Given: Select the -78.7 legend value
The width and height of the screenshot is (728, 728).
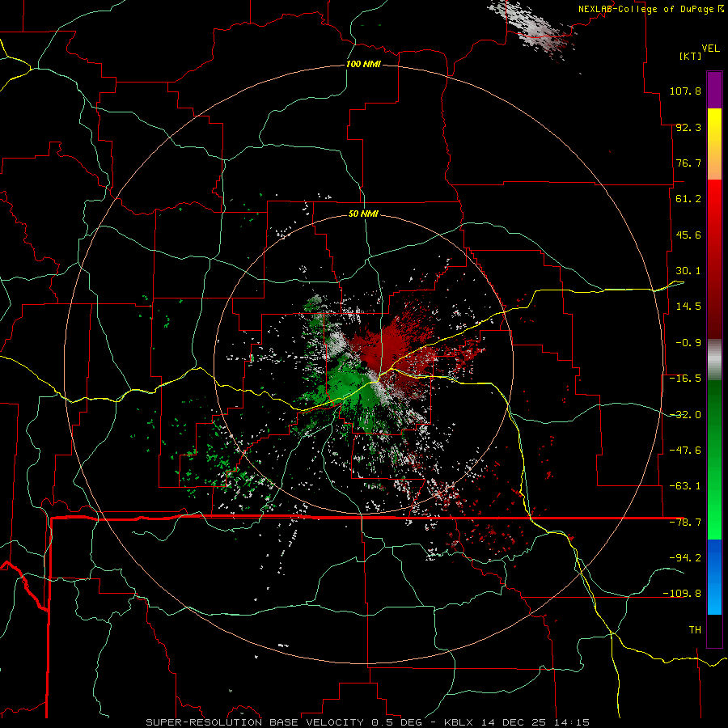Looking at the screenshot, I should tap(685, 523).
